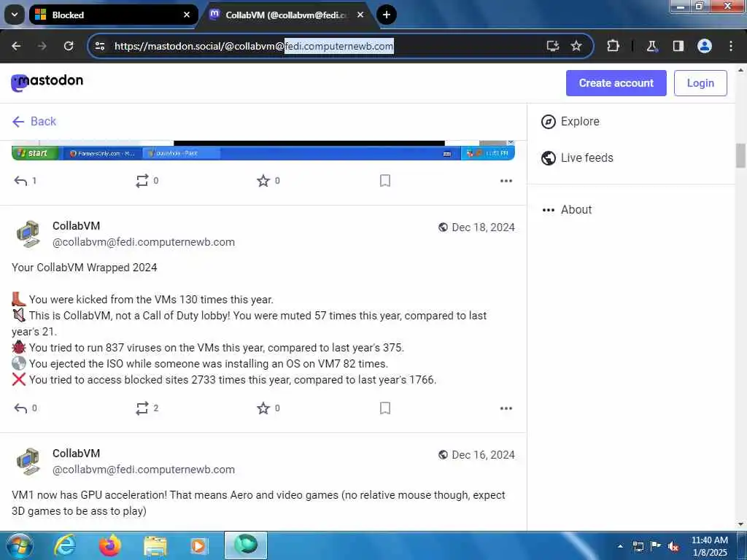Viewport: 747px width, 560px height.
Task: Click the Login button
Action: tap(700, 83)
